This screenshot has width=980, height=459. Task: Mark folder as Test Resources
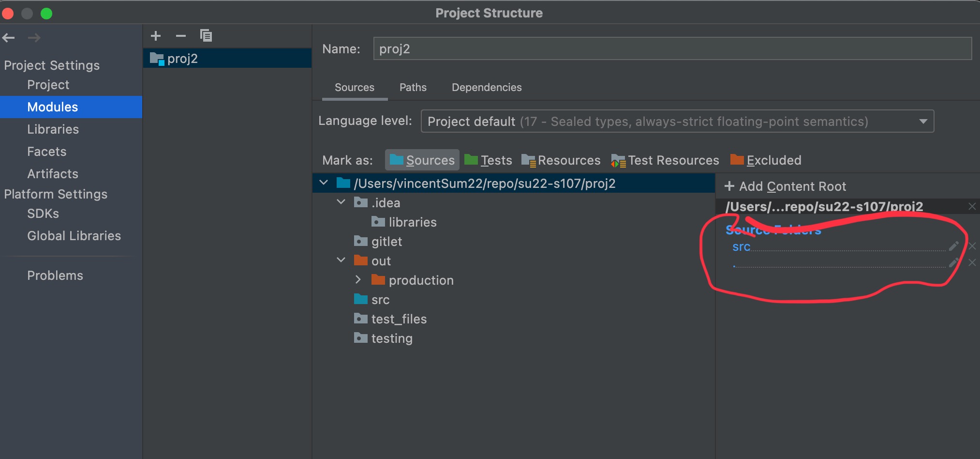pos(665,160)
